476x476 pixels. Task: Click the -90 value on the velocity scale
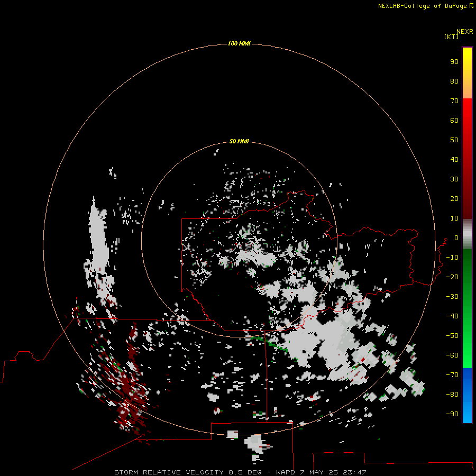(452, 414)
